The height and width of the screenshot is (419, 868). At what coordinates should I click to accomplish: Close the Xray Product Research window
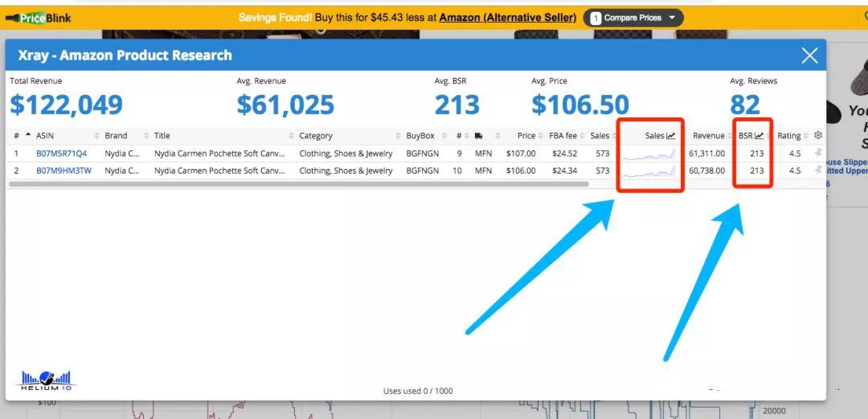(x=809, y=55)
